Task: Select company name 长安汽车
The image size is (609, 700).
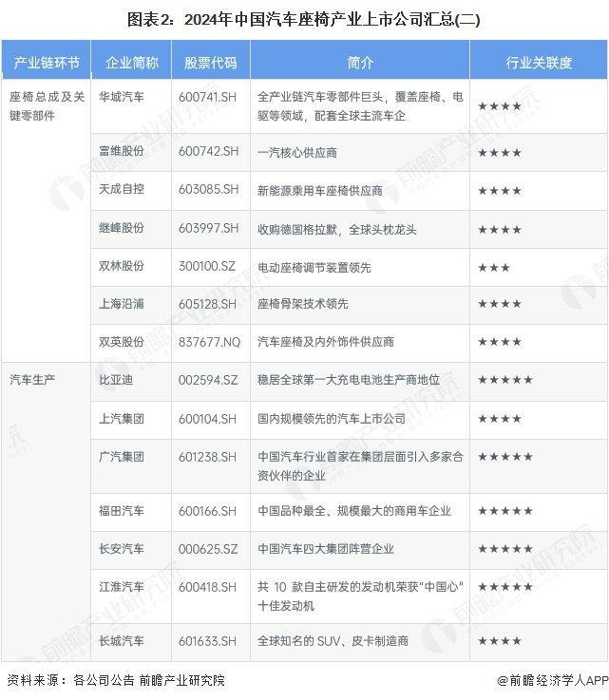Action: point(122,549)
